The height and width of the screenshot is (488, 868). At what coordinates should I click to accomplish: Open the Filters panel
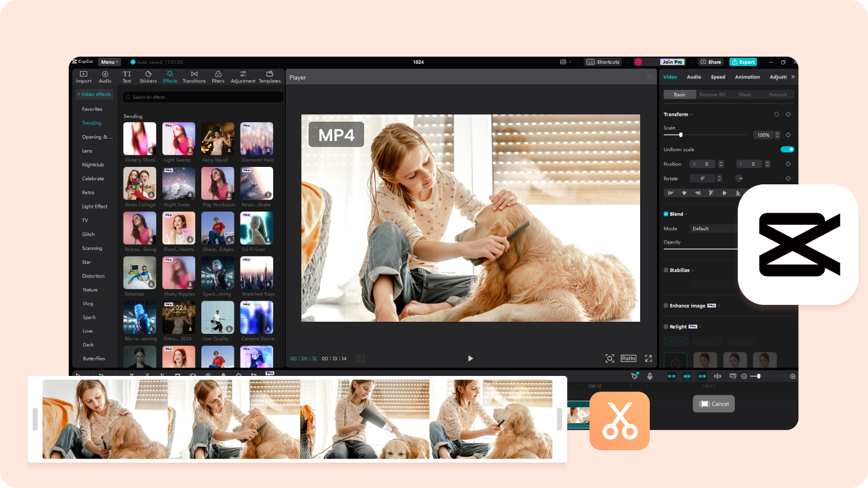pyautogui.click(x=218, y=77)
